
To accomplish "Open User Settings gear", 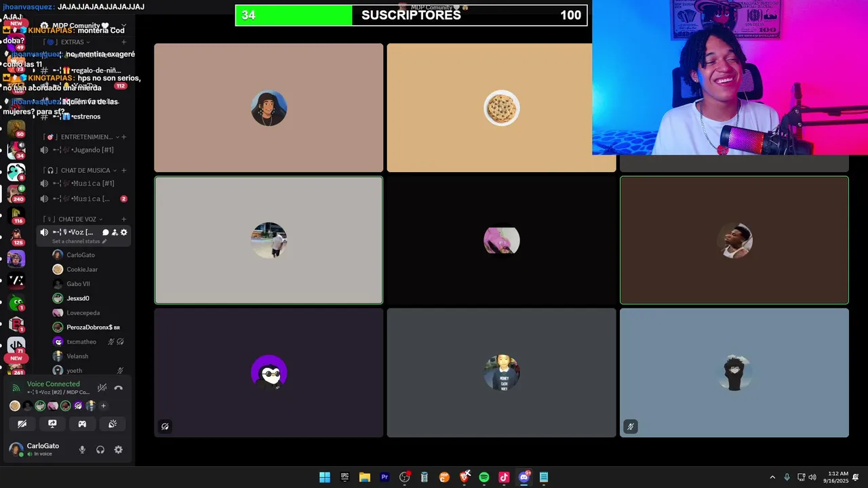I will point(119,449).
